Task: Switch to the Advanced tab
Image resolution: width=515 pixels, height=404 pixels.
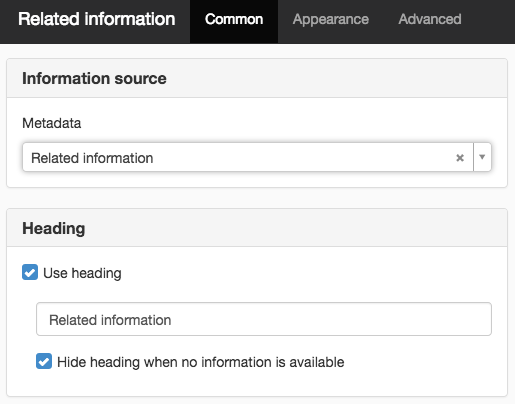Action: coord(430,19)
